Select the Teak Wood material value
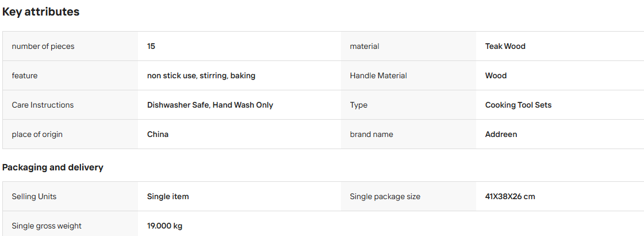Viewport: 644px width, 236px height. pos(505,47)
